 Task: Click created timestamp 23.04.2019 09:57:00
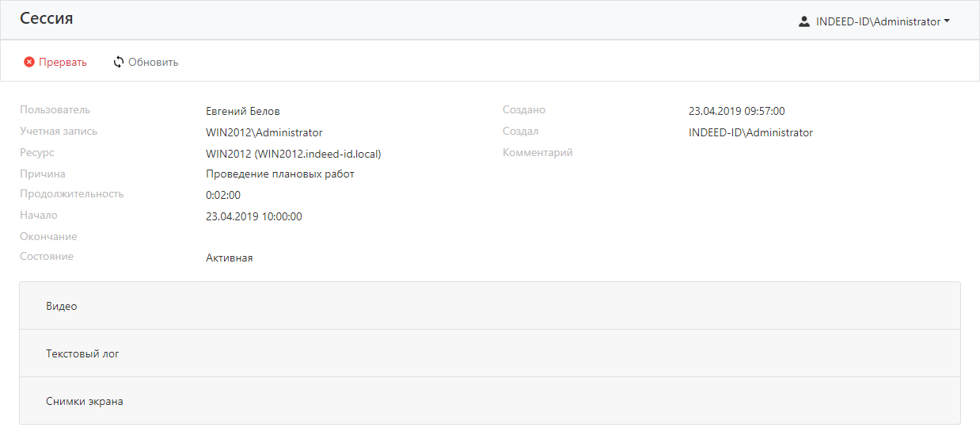tap(736, 111)
